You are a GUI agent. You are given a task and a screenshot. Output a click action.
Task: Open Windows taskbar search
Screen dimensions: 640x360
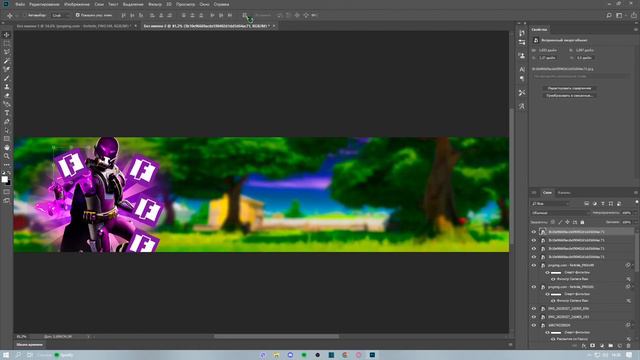18,355
